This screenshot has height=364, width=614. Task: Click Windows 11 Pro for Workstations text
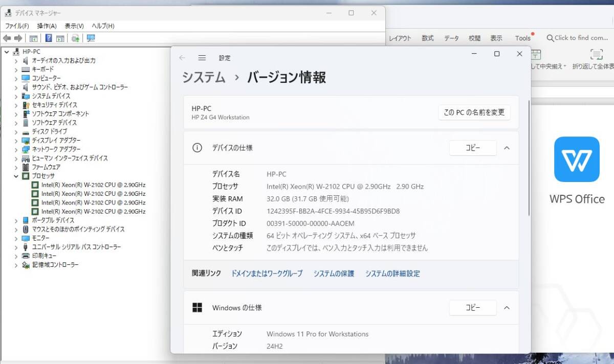tap(317, 334)
